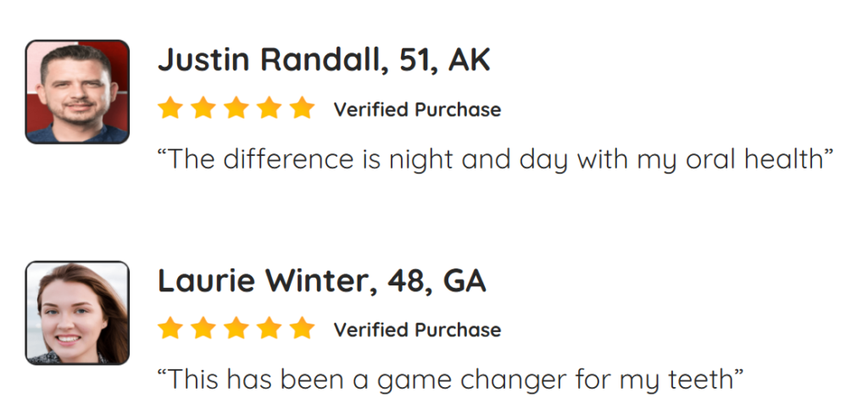
Task: Click the "night and day" oral health quote
Action: 497,159
